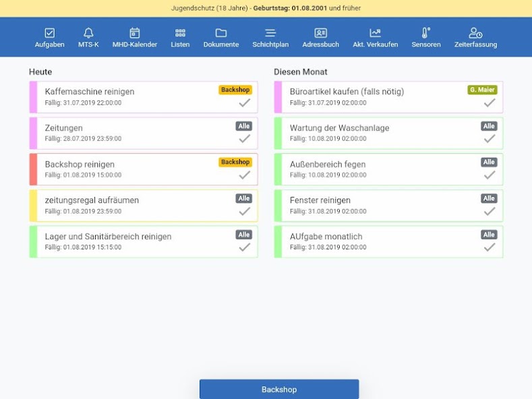Click the yellow color bar of zeitungsregal aufräumen
The height and width of the screenshot is (399, 532).
tap(33, 206)
